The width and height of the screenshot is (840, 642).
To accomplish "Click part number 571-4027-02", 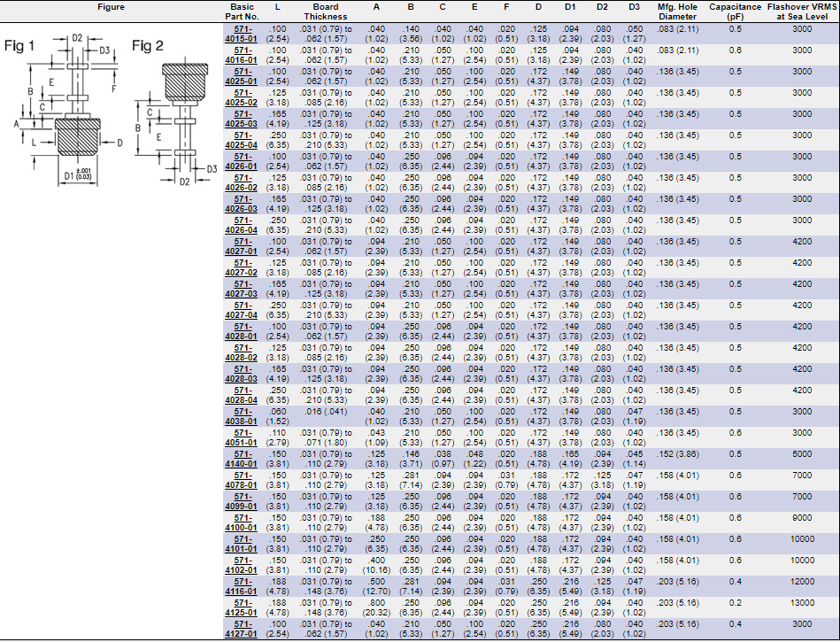I will point(239,267).
